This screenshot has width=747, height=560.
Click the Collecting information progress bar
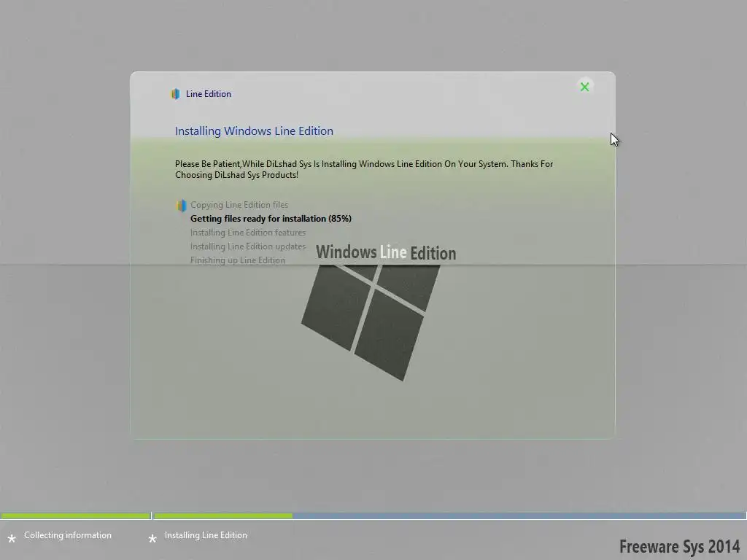coord(75,516)
